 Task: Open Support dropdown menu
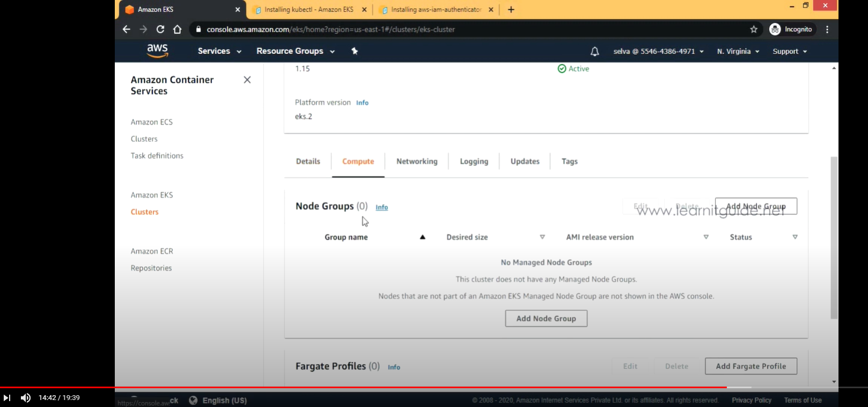[790, 52]
